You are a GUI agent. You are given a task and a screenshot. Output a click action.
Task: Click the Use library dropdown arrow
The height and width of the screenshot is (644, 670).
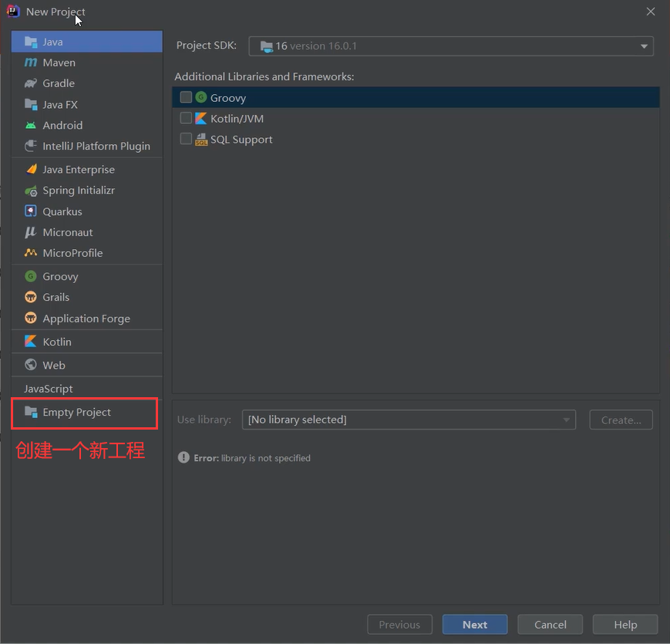point(566,420)
